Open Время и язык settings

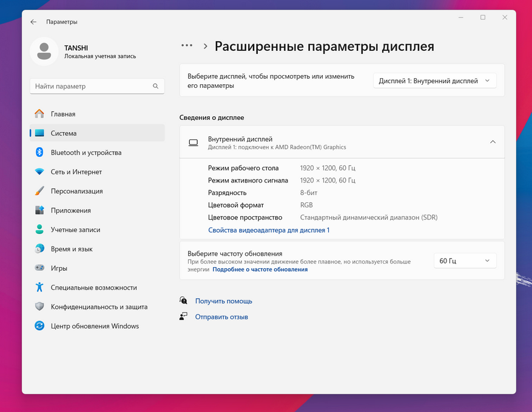(x=97, y=249)
